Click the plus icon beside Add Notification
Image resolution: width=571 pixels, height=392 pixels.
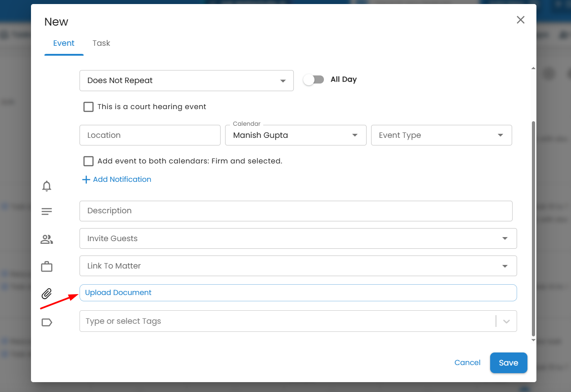pyautogui.click(x=86, y=180)
